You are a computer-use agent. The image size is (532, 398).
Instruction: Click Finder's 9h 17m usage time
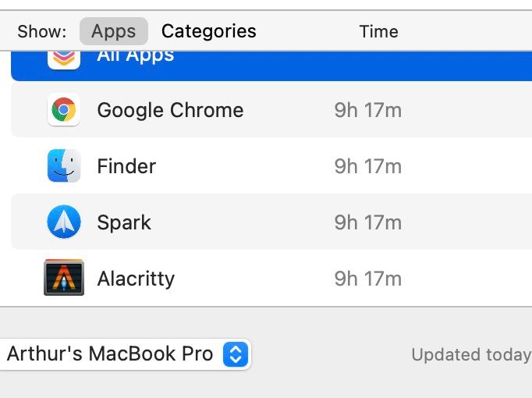[x=367, y=166]
